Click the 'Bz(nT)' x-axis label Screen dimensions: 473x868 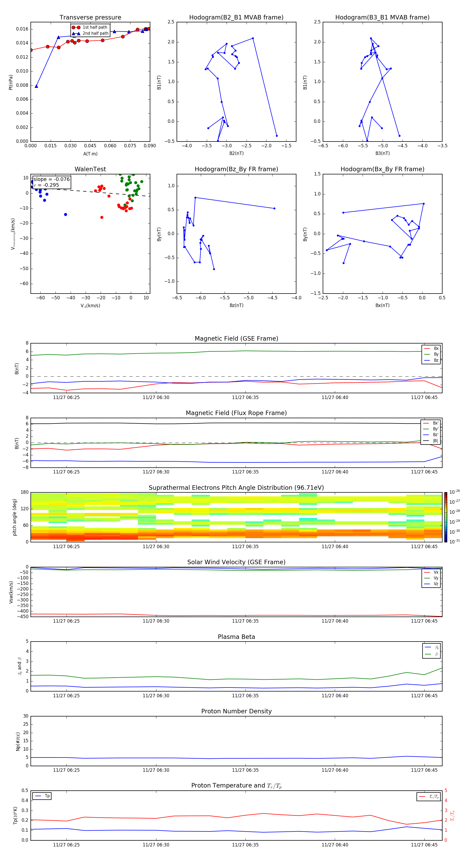click(236, 305)
